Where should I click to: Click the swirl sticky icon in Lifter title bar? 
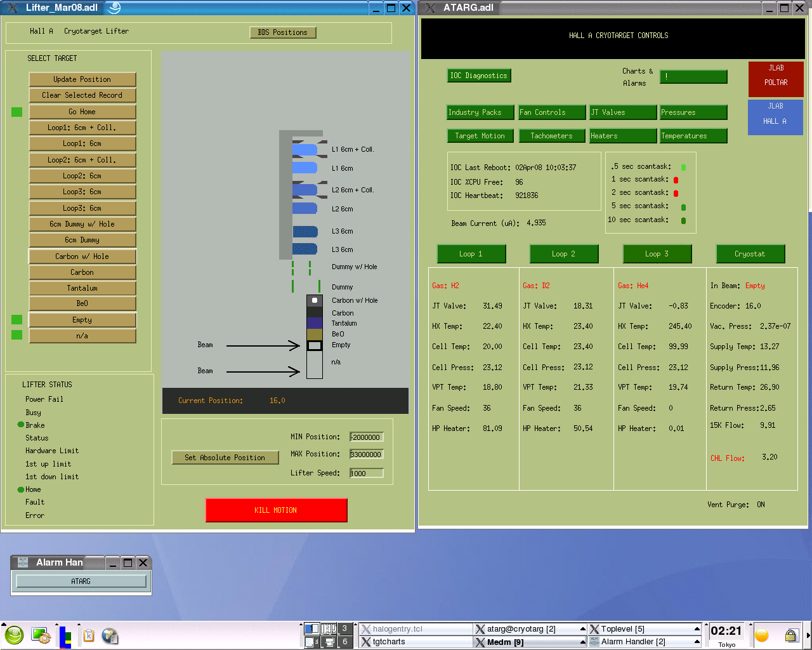[x=114, y=8]
